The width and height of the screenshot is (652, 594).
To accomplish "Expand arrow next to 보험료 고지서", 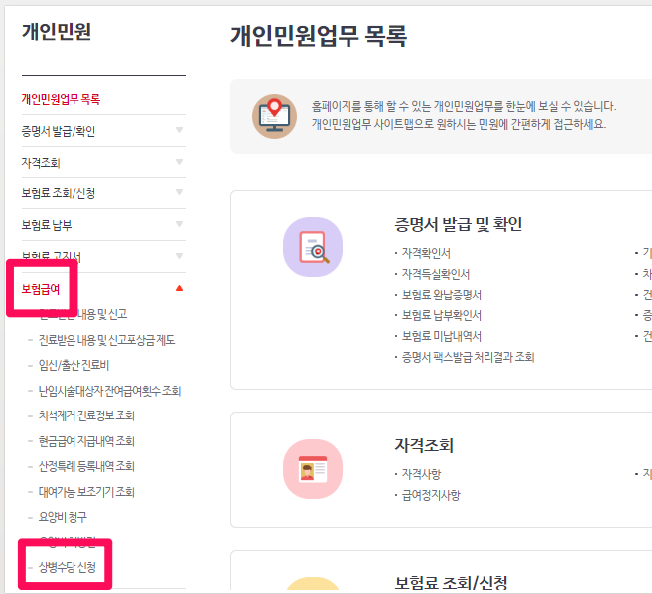I will coord(179,256).
